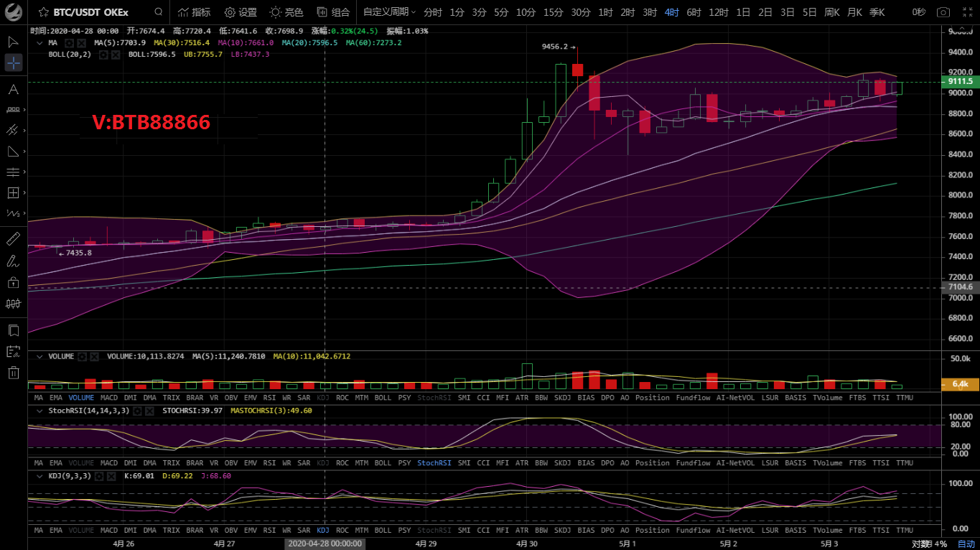Click the 自动 auto-scale label at bottom right
Screen dimensions: 980x550
[x=966, y=544]
